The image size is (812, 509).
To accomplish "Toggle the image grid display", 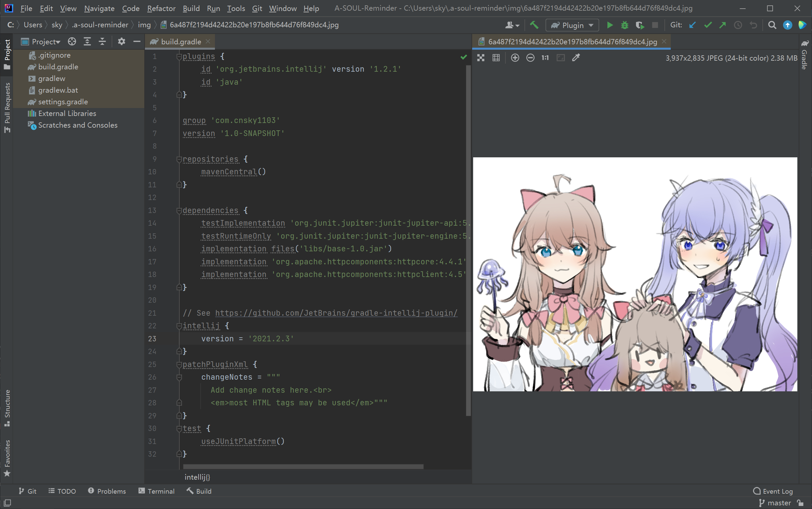I will (496, 58).
